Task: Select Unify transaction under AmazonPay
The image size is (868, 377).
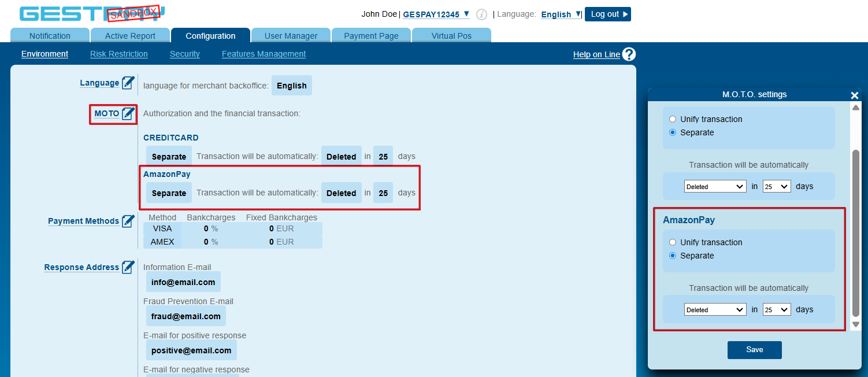Action: 672,242
